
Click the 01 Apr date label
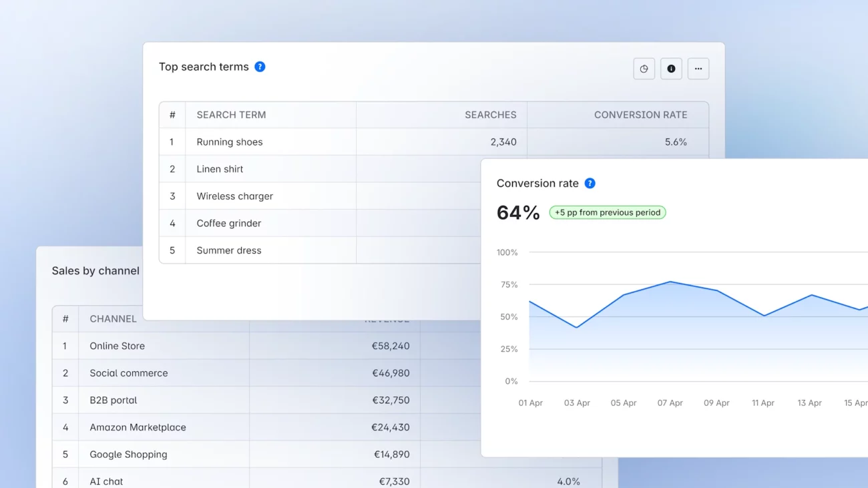(531, 403)
